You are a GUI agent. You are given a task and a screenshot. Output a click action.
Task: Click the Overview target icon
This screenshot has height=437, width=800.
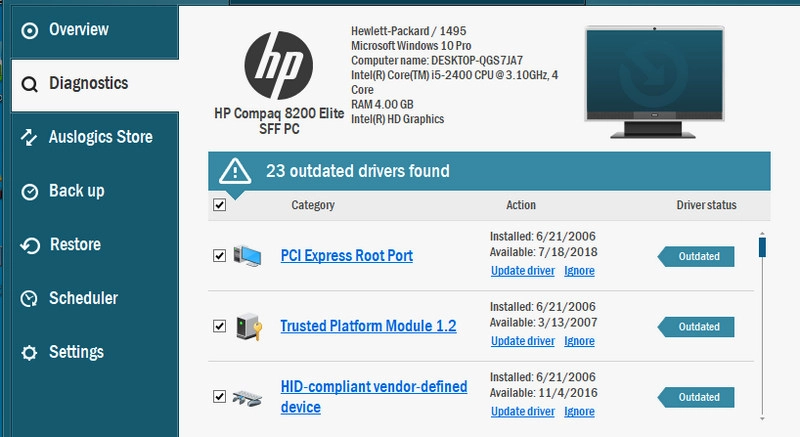click(30, 31)
